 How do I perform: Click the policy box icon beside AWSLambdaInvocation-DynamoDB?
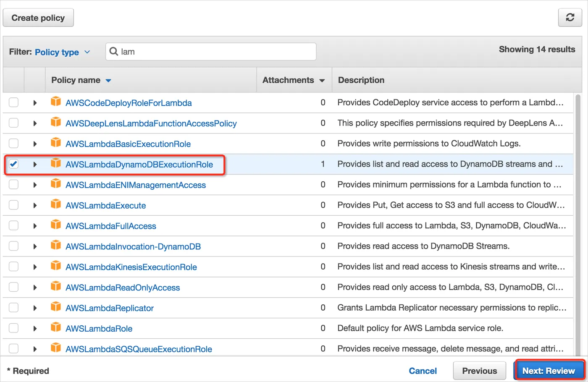tap(56, 246)
